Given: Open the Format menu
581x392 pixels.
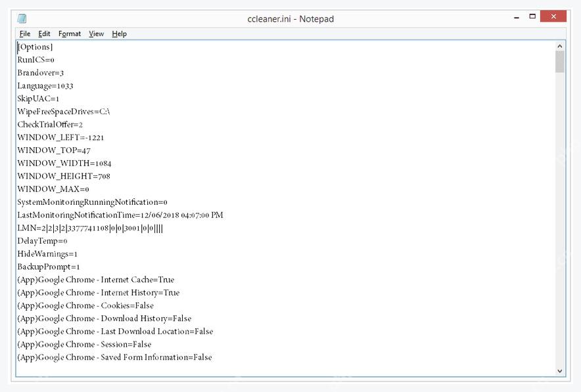Looking at the screenshot, I should [x=70, y=33].
